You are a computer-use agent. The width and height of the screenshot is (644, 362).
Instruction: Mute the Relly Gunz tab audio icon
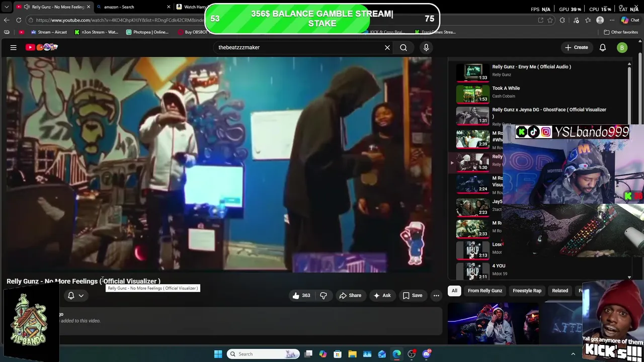pyautogui.click(x=27, y=7)
